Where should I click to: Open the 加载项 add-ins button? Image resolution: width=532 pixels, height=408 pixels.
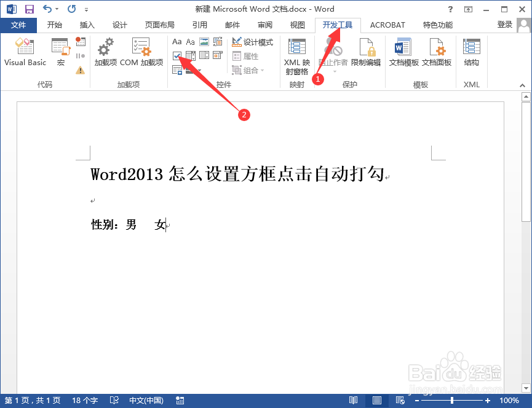(106, 52)
